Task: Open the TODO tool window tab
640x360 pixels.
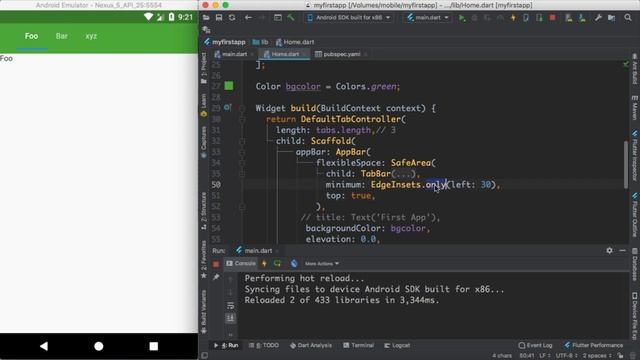Action: (264, 345)
